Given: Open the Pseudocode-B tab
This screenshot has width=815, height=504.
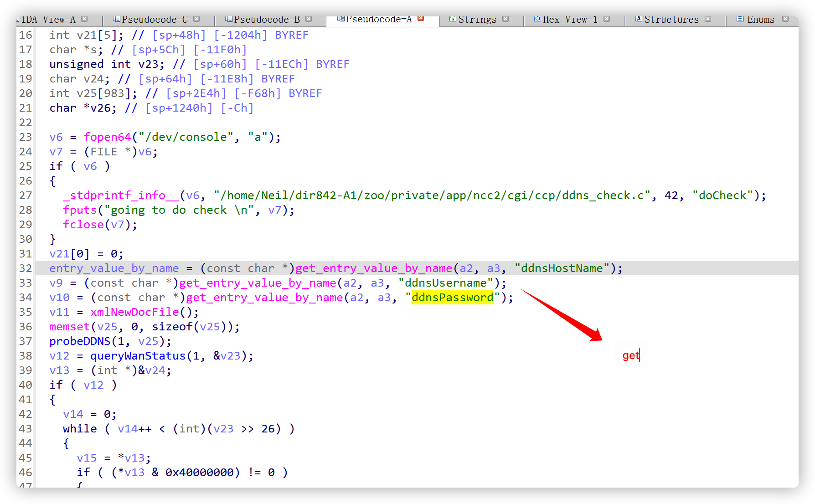Looking at the screenshot, I should click(267, 20).
